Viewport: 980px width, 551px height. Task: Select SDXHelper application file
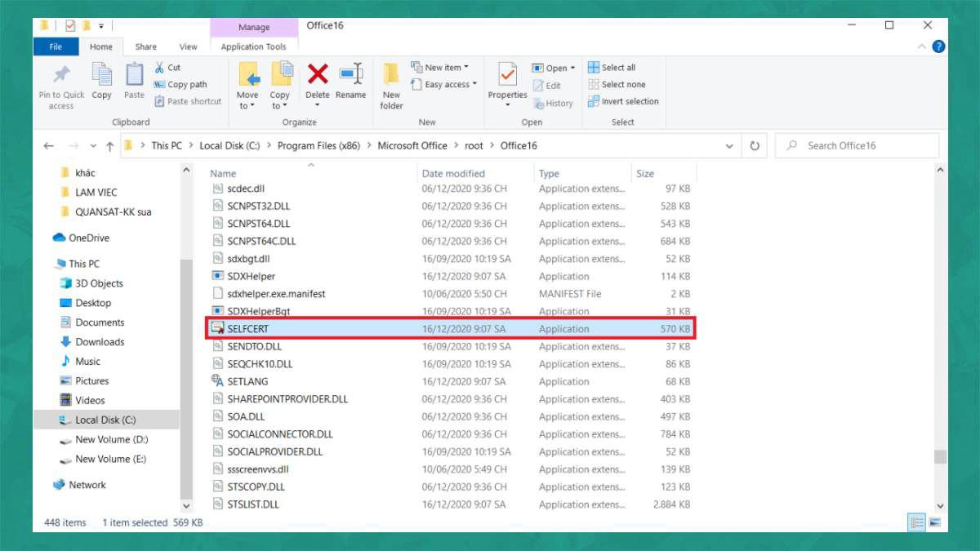click(450, 276)
